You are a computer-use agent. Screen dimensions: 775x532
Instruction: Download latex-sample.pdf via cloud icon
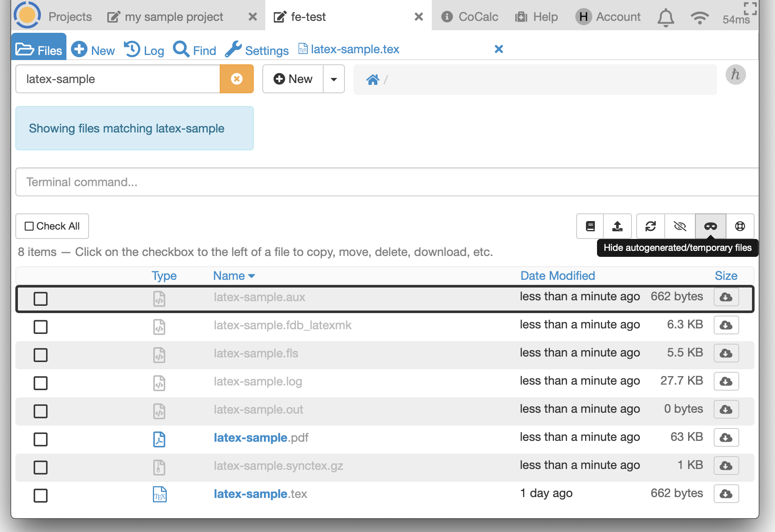click(x=726, y=437)
